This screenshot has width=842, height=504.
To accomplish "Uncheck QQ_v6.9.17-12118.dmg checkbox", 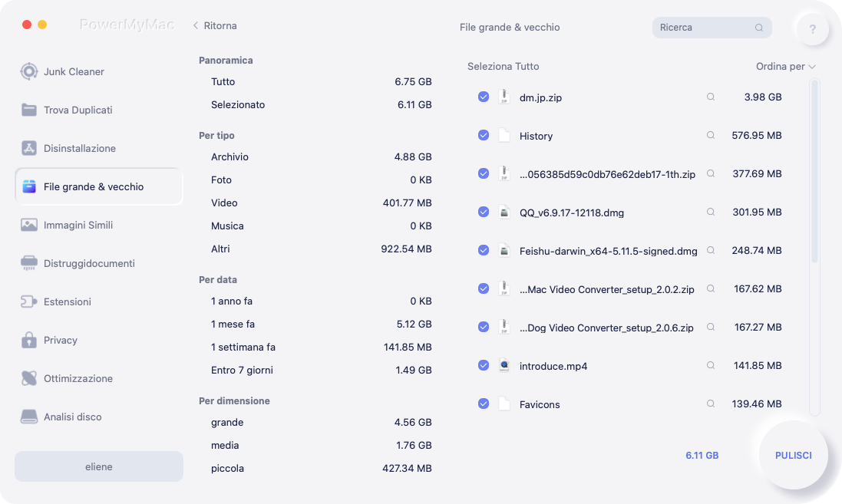I will pyautogui.click(x=484, y=212).
